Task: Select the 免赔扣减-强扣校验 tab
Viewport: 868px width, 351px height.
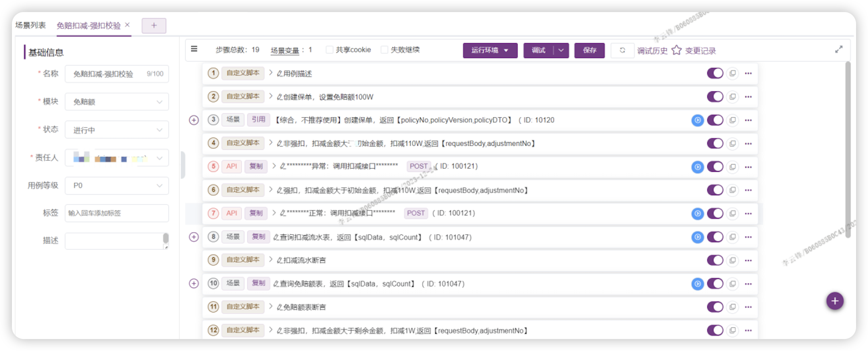Action: [x=88, y=26]
